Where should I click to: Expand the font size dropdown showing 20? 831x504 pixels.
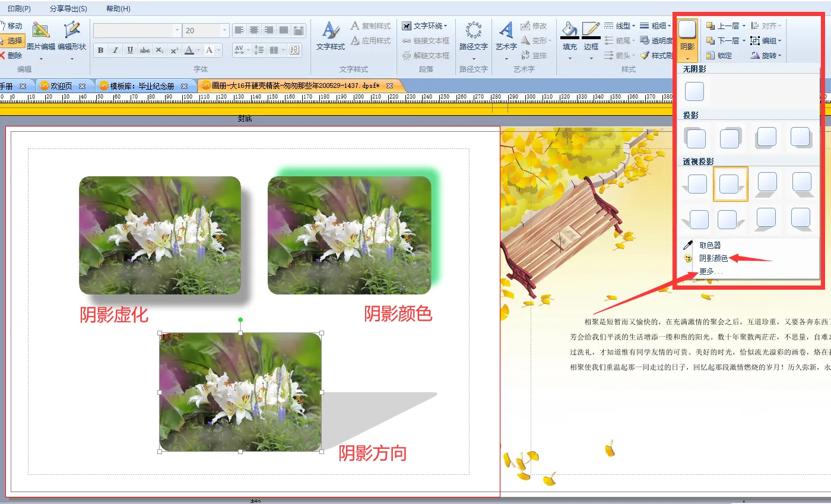point(224,30)
